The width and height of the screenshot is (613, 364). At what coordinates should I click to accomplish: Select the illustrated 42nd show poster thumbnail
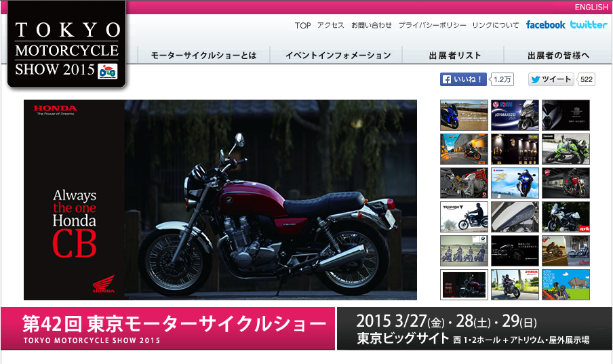click(x=566, y=285)
